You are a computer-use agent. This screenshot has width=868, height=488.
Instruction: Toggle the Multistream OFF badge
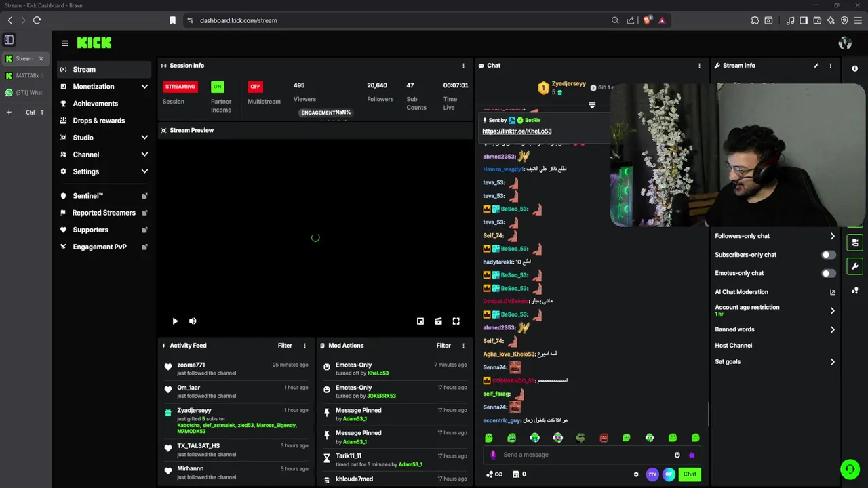pos(255,87)
